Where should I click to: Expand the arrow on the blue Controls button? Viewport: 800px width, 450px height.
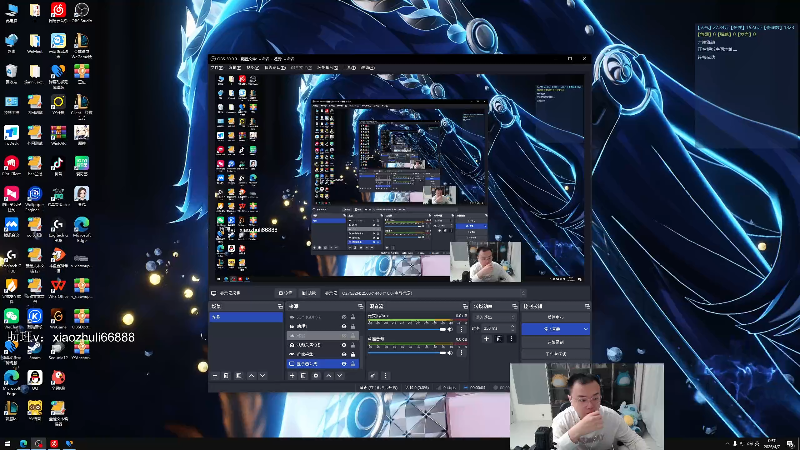[x=586, y=329]
